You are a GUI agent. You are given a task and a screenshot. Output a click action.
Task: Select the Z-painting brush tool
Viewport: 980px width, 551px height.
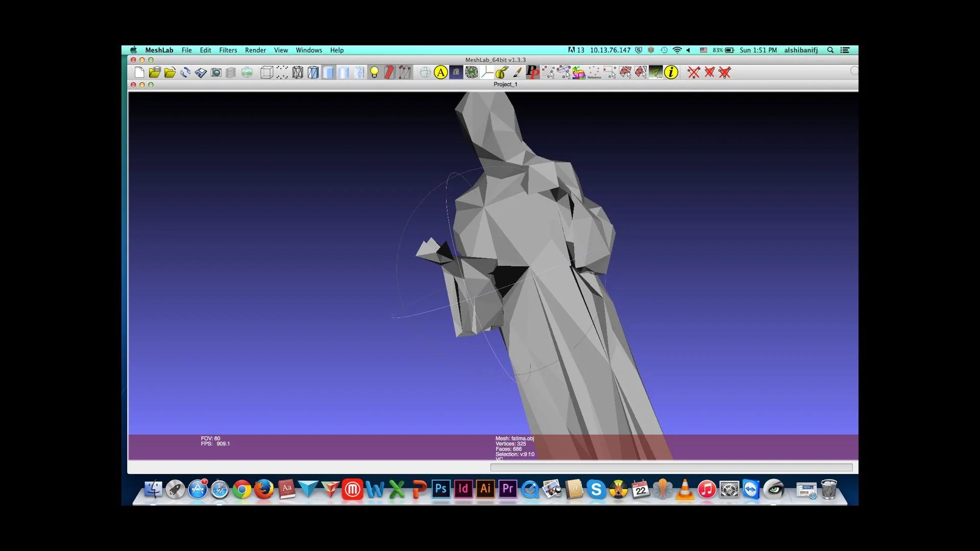point(518,72)
